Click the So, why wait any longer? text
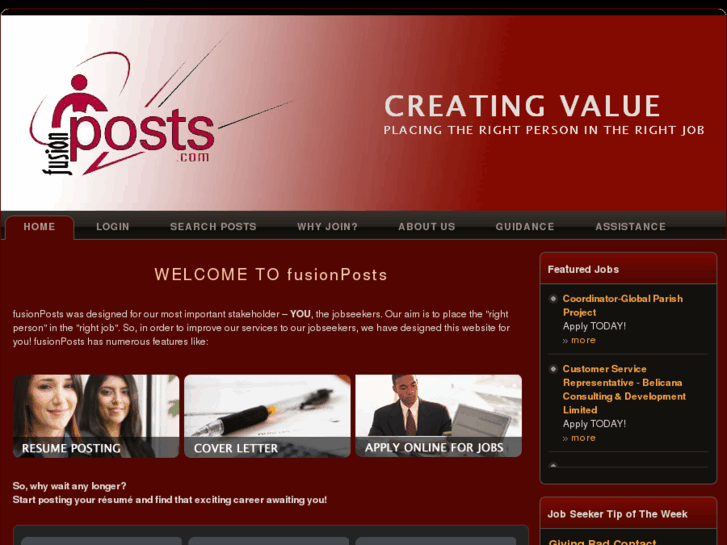This screenshot has width=727, height=545. coord(69,486)
